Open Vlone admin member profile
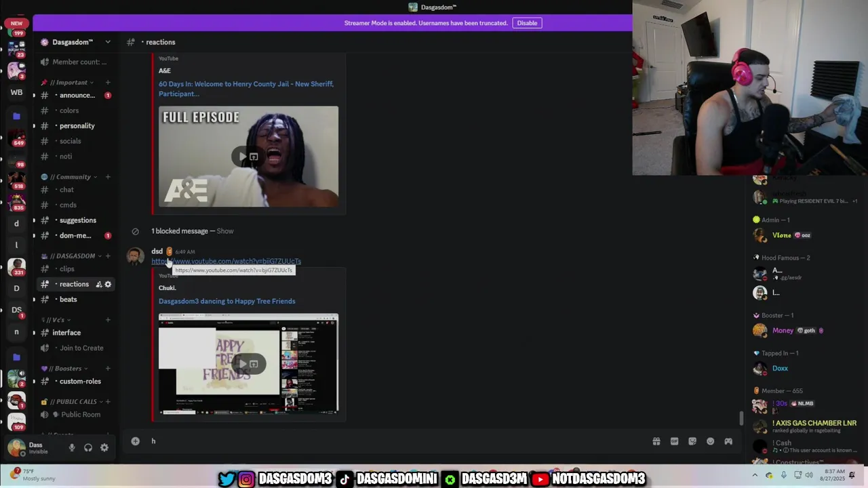This screenshot has height=488, width=868. [x=781, y=235]
